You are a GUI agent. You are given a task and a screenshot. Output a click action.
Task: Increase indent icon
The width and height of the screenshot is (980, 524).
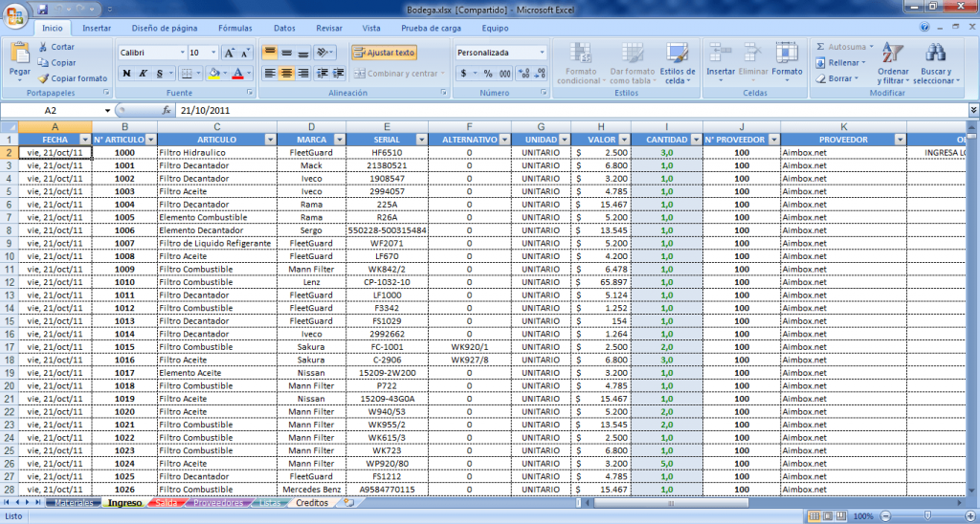(x=339, y=73)
